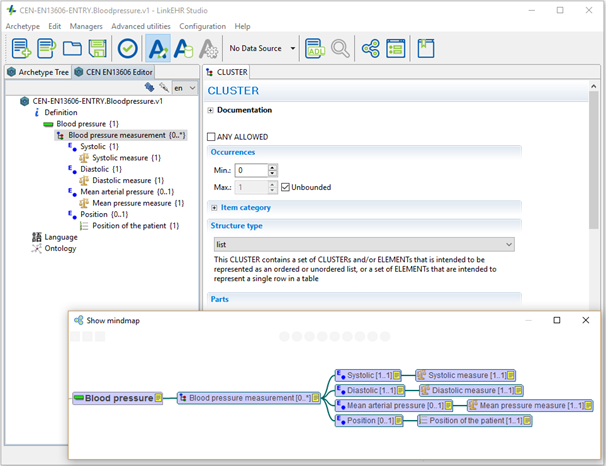Expand the Item category section

(213, 207)
